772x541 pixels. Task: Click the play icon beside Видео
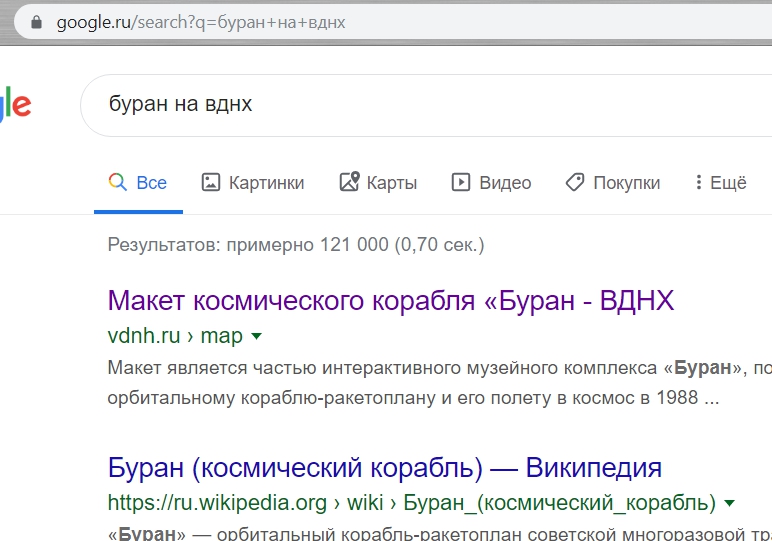pos(461,182)
